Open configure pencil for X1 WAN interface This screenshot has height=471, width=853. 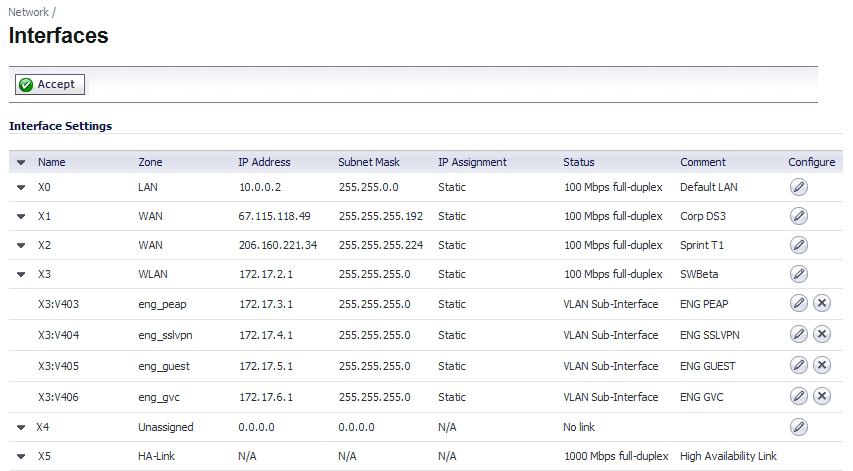(x=799, y=216)
